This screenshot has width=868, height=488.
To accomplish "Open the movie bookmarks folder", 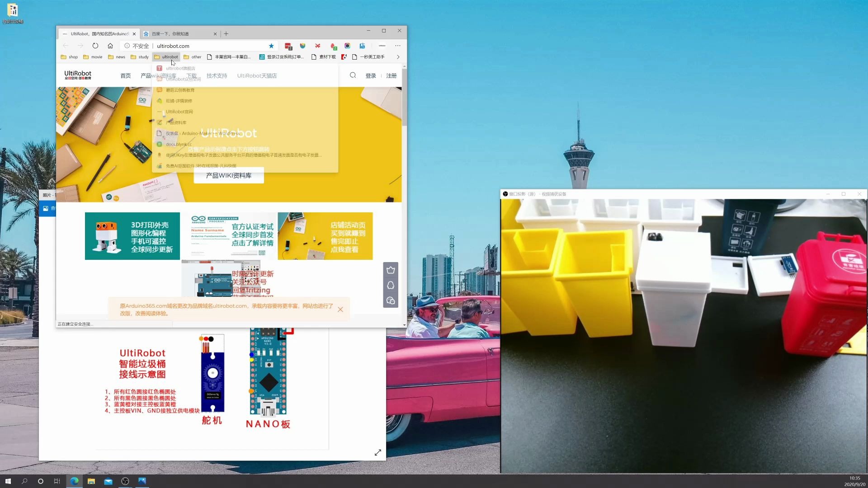I will click(93, 57).
